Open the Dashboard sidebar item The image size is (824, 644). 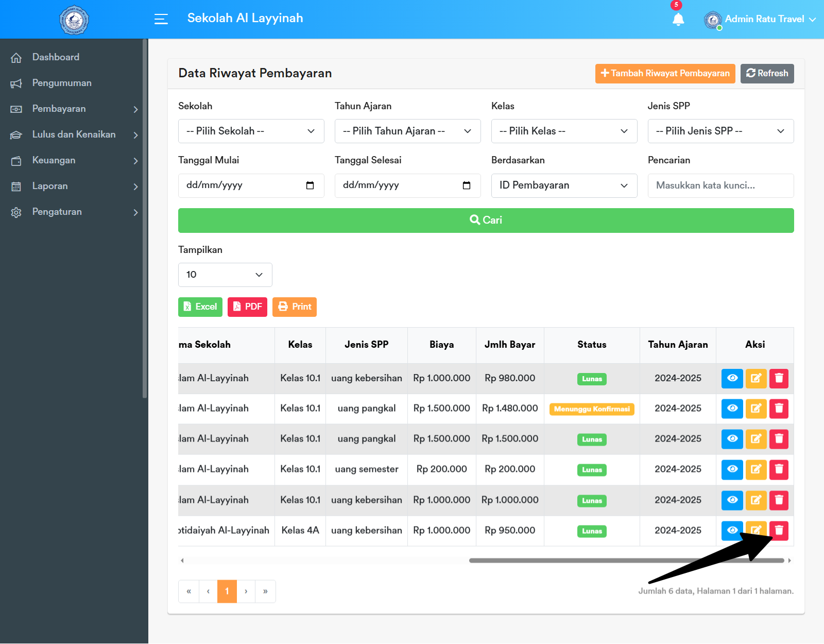[56, 57]
